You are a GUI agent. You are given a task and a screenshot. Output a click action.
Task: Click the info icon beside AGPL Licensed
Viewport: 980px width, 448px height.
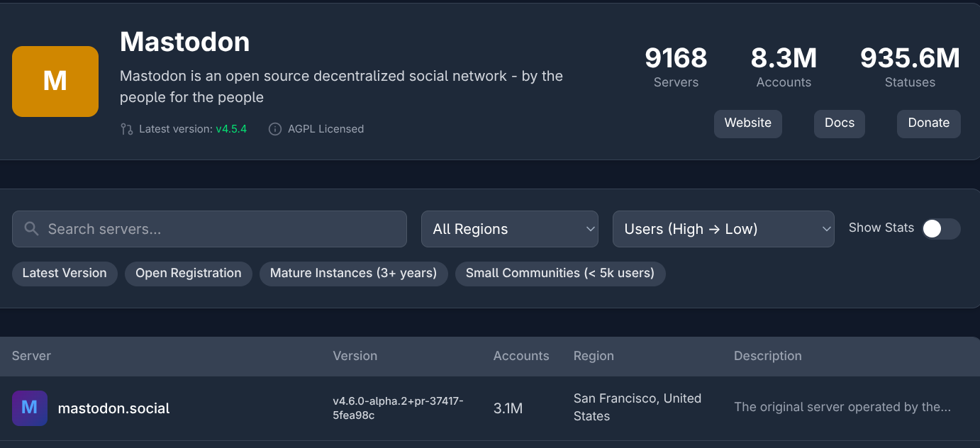[275, 129]
